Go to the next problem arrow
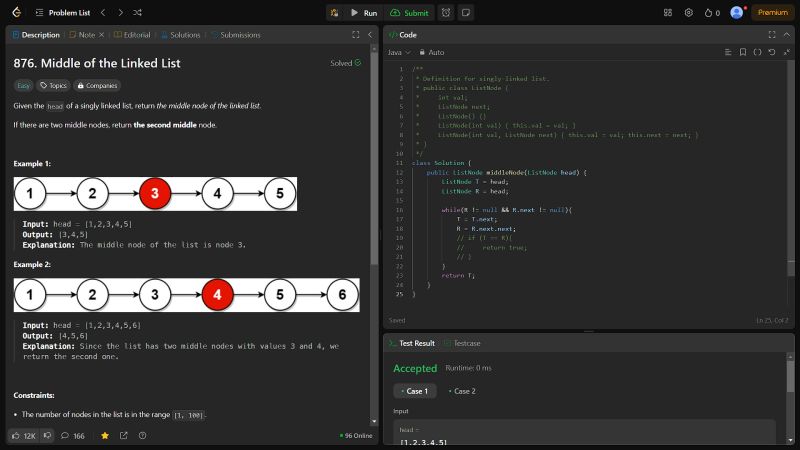This screenshot has width=800, height=450. coord(120,13)
